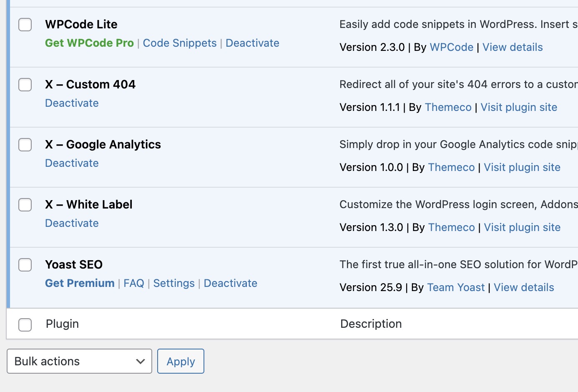
Task: Click the Description column footer label
Action: click(371, 324)
